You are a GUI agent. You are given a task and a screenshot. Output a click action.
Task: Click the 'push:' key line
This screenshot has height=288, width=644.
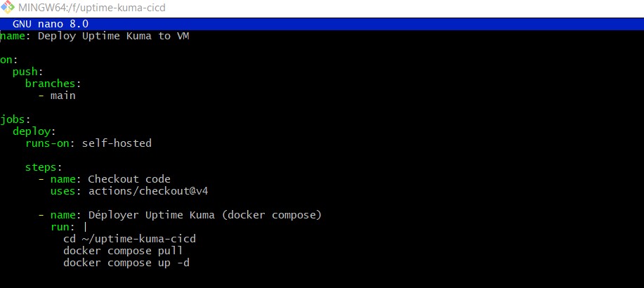point(28,72)
